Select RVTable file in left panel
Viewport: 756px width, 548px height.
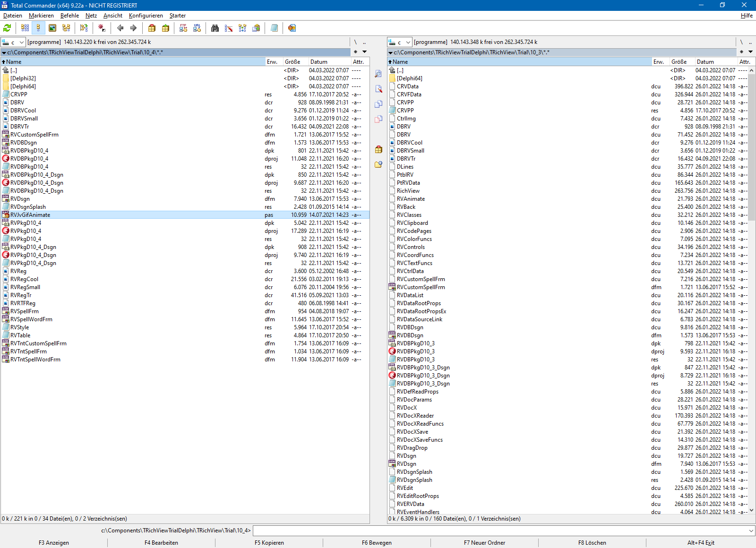pos(185,335)
